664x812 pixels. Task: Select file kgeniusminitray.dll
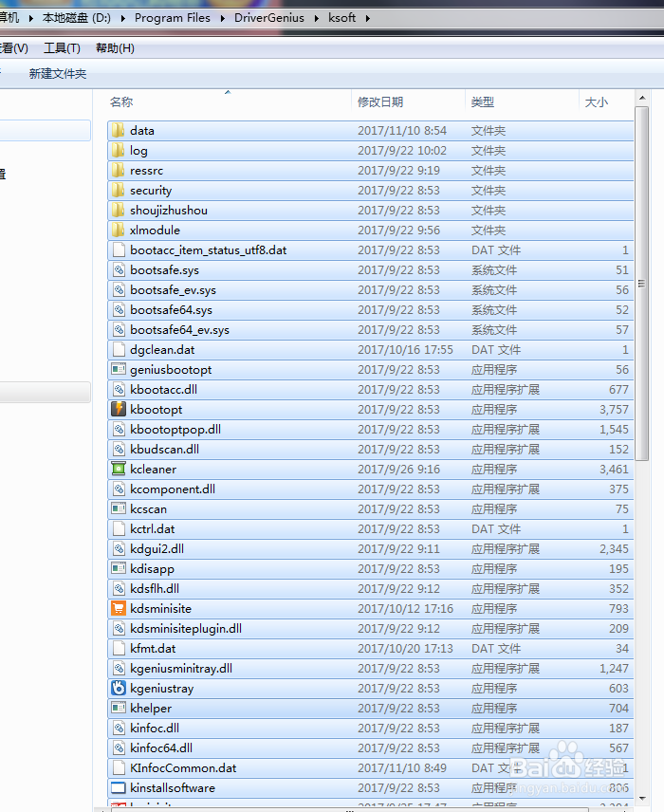[x=370, y=668]
